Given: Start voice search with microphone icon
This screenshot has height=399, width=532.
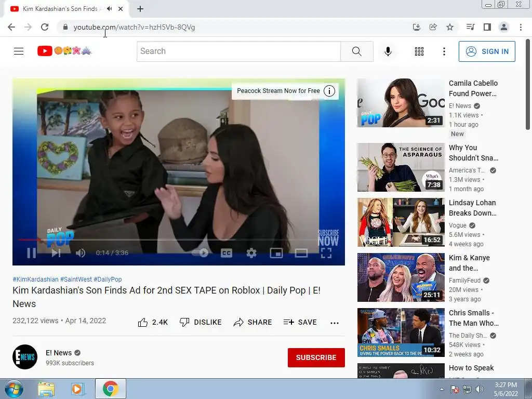Looking at the screenshot, I should (388, 51).
